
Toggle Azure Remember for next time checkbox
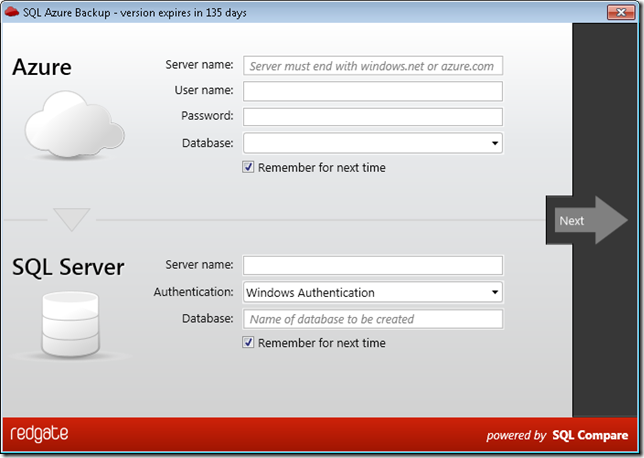pos(248,167)
